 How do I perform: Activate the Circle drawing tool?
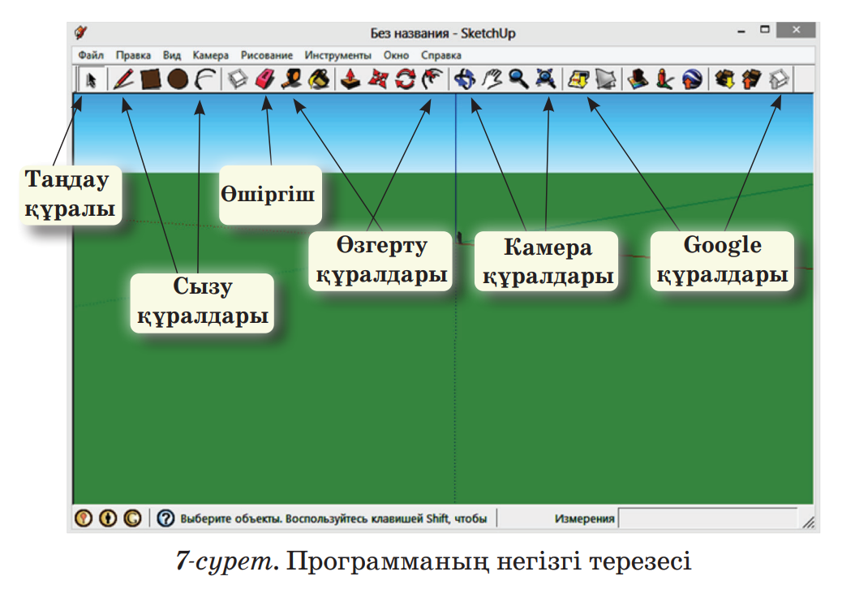coord(178,80)
